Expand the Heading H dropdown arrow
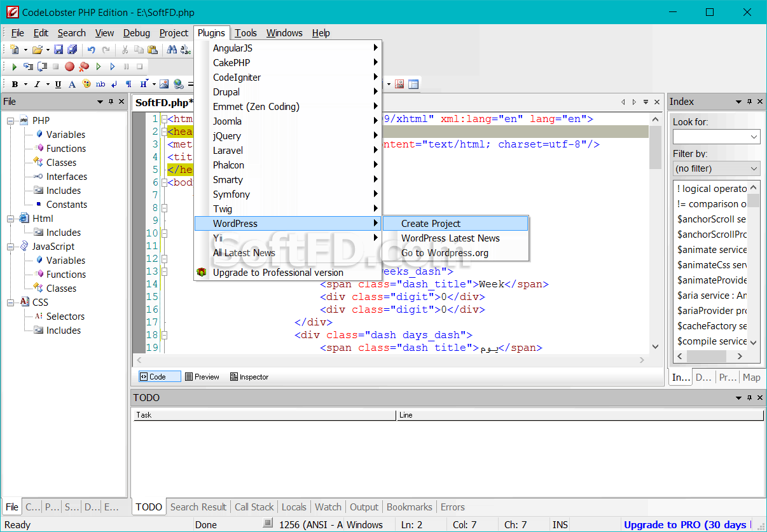 tap(153, 84)
